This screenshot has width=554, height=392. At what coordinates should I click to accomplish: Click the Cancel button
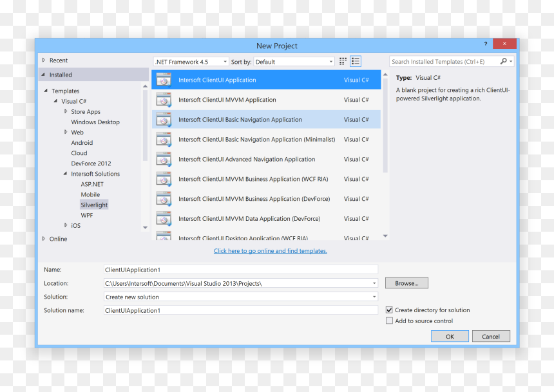click(491, 336)
